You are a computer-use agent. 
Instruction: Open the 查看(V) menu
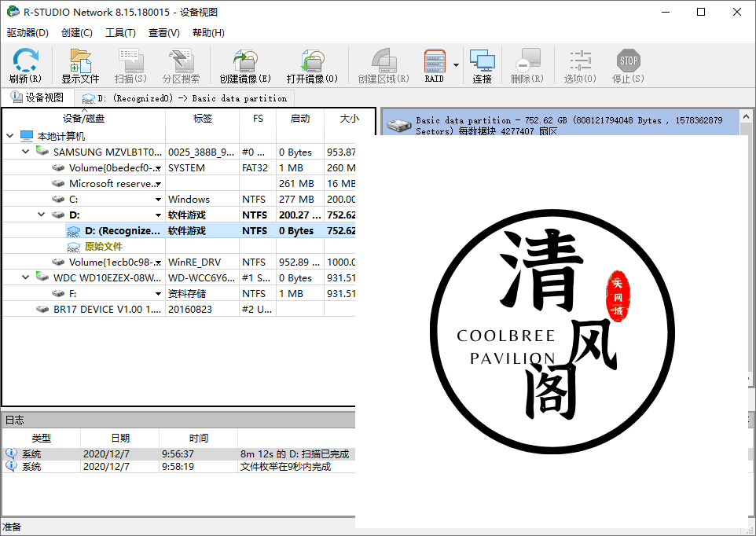pos(164,33)
